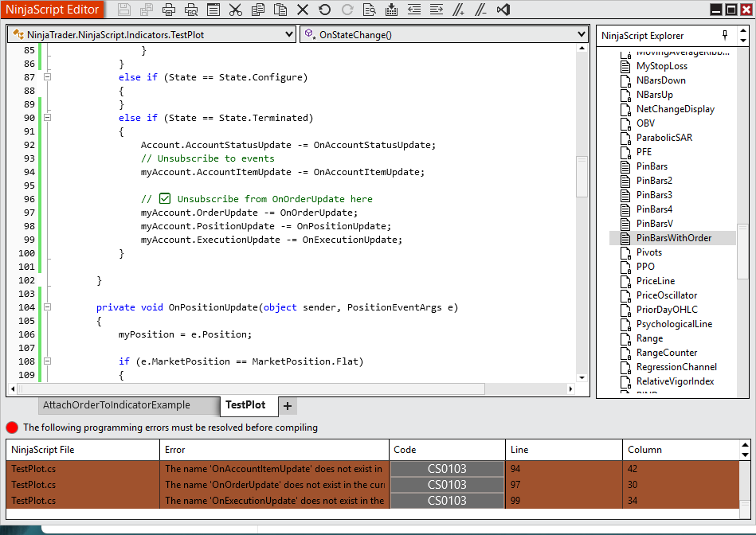
Task: Click the Cut scissors icon
Action: pyautogui.click(x=235, y=10)
